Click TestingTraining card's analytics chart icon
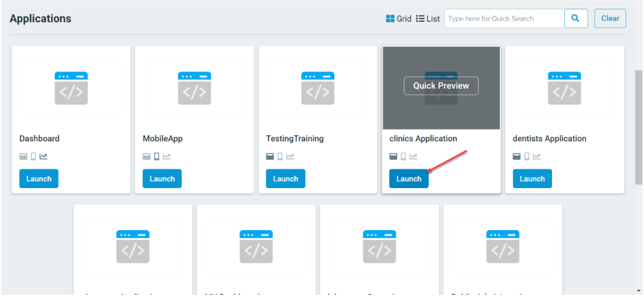 [290, 156]
